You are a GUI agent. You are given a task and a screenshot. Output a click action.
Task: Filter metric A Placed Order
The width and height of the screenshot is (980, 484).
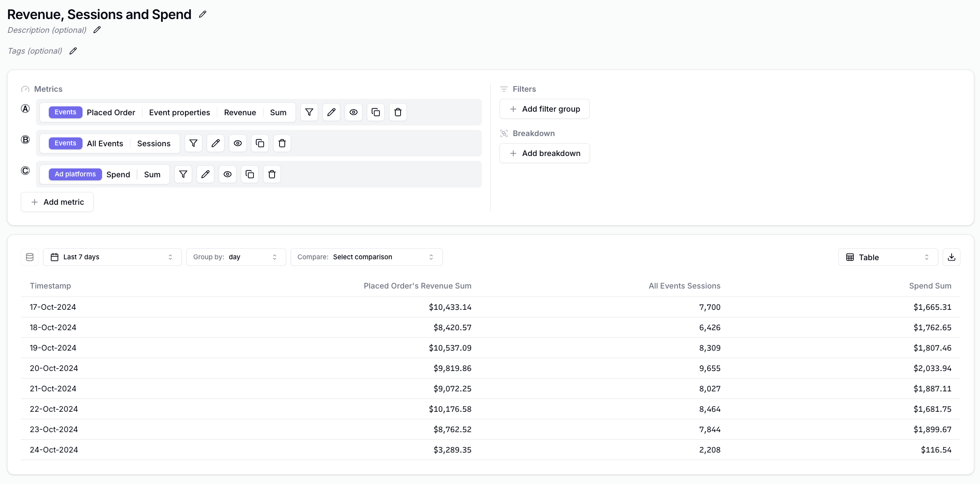tap(309, 112)
